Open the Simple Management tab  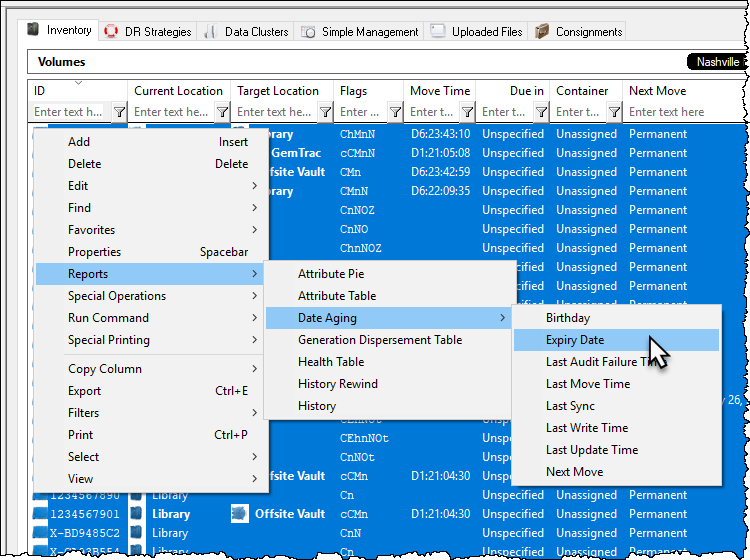(360, 32)
